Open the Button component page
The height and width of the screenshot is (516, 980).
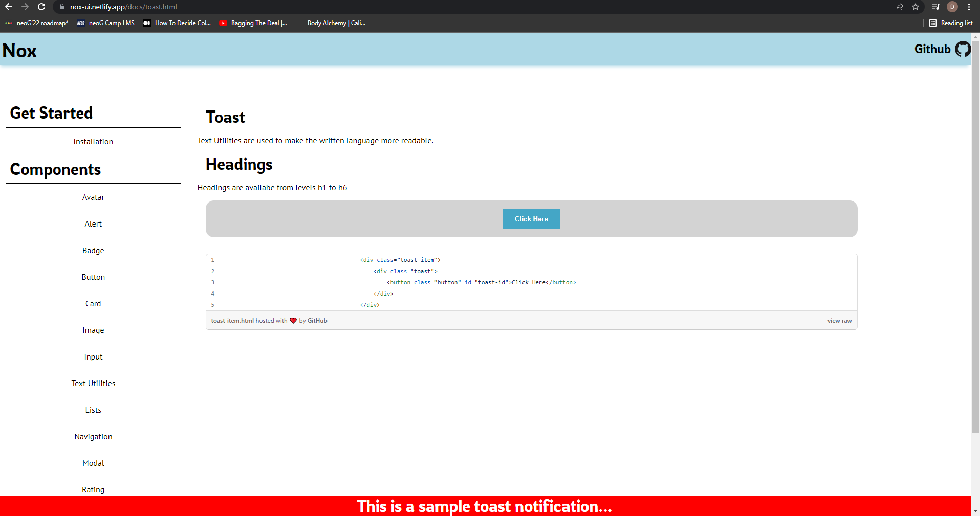point(93,277)
